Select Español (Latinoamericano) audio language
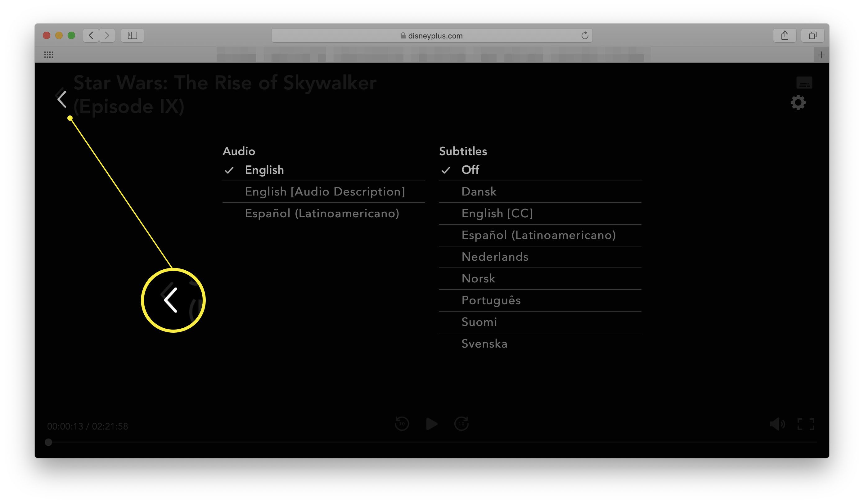 pyautogui.click(x=323, y=213)
